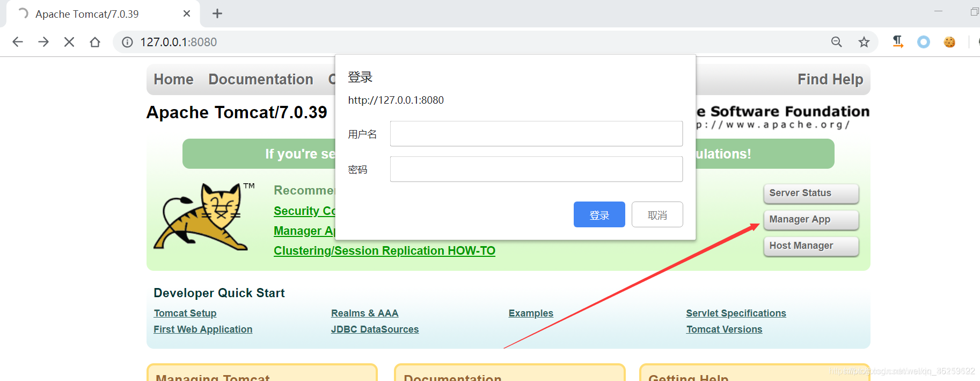980x381 pixels.
Task: Click the 取消 cancel button
Action: 657,214
